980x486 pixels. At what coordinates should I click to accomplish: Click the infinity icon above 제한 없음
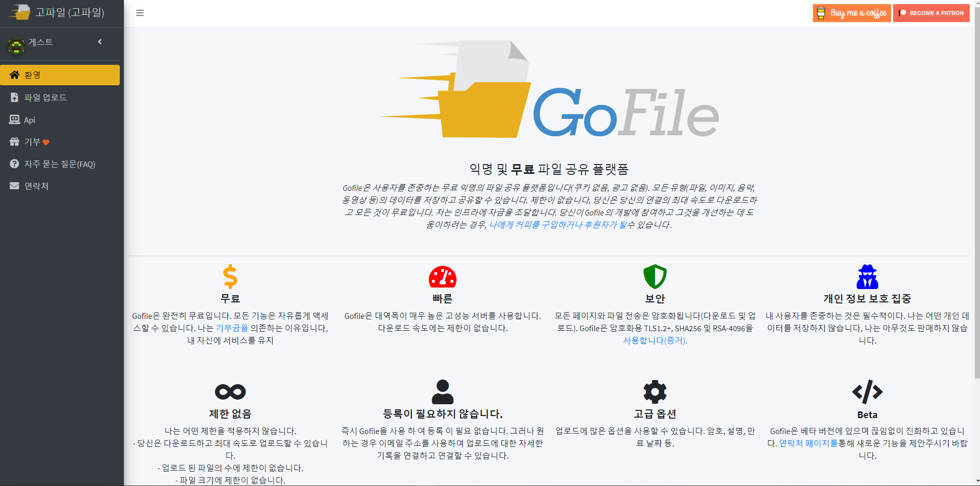coord(230,392)
